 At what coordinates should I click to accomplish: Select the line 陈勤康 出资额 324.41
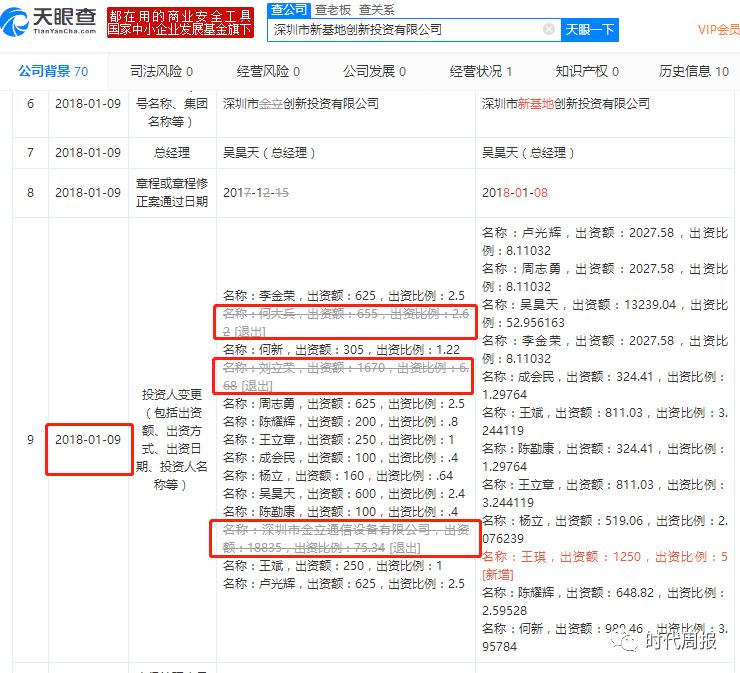tap(605, 457)
